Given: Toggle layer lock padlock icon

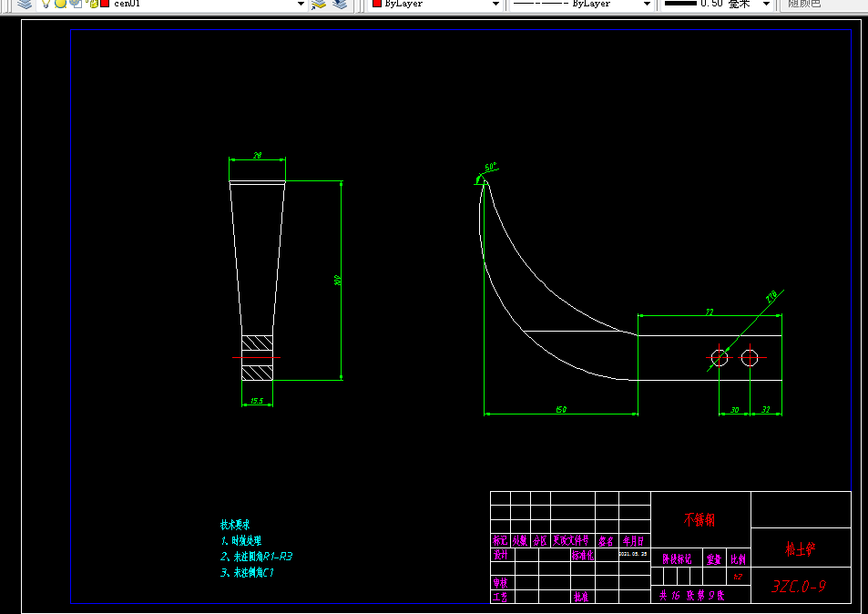Looking at the screenshot, I should (92, 4).
